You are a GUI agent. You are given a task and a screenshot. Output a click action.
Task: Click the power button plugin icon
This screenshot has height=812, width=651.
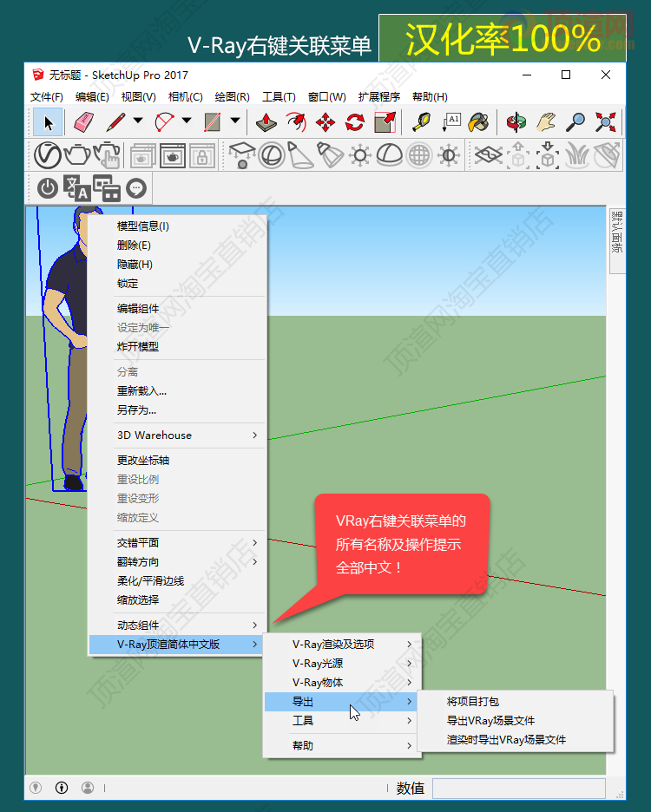point(48,188)
